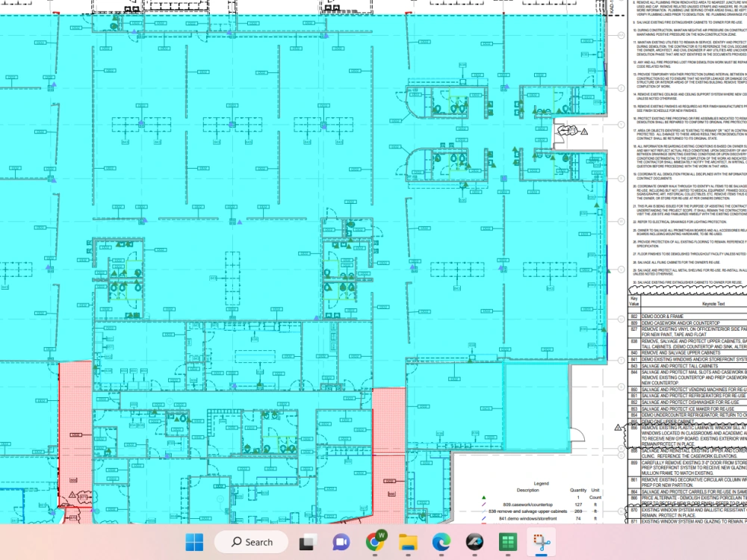Image resolution: width=747 pixels, height=560 pixels.
Task: Select keynote 'REMOVE AND SALVAGE UPPER CABINETS'
Action: 687,353
